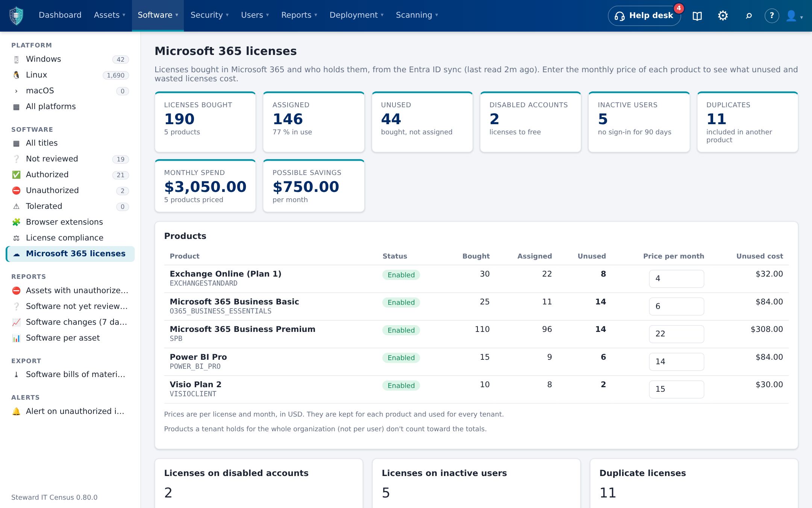Edit Visio Plan 2 price field
The image size is (812, 508).
(676, 389)
